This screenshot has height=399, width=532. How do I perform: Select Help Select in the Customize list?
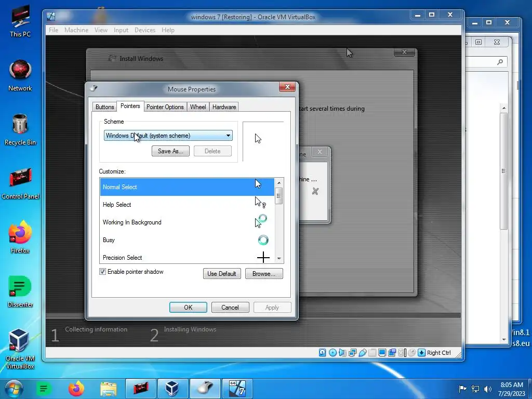[x=187, y=205]
